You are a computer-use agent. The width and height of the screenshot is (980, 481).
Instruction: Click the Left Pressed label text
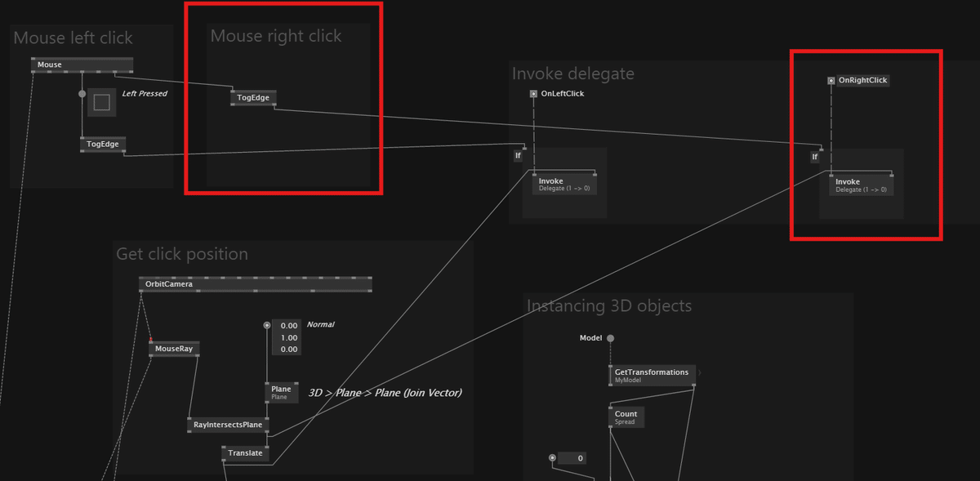(x=145, y=94)
